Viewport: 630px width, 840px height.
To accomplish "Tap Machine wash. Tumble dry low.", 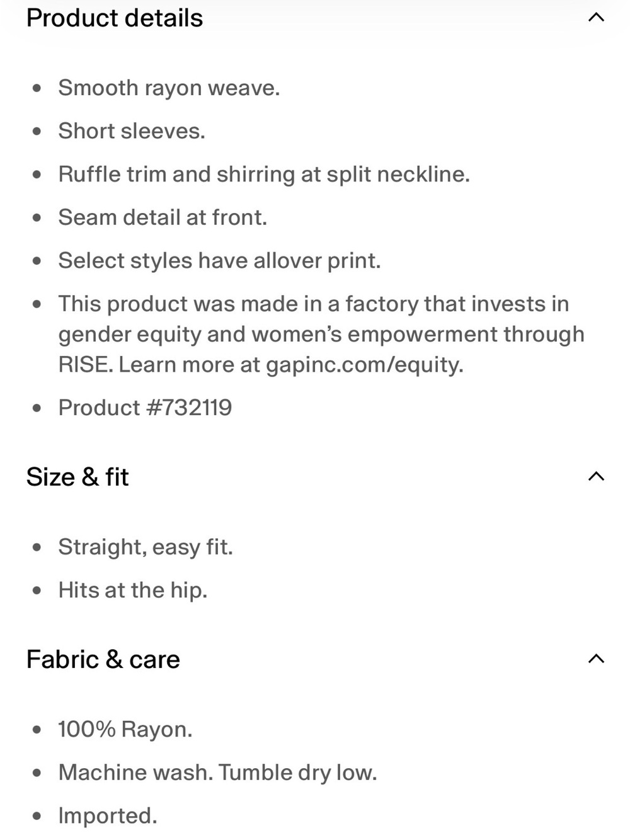I will point(218,773).
